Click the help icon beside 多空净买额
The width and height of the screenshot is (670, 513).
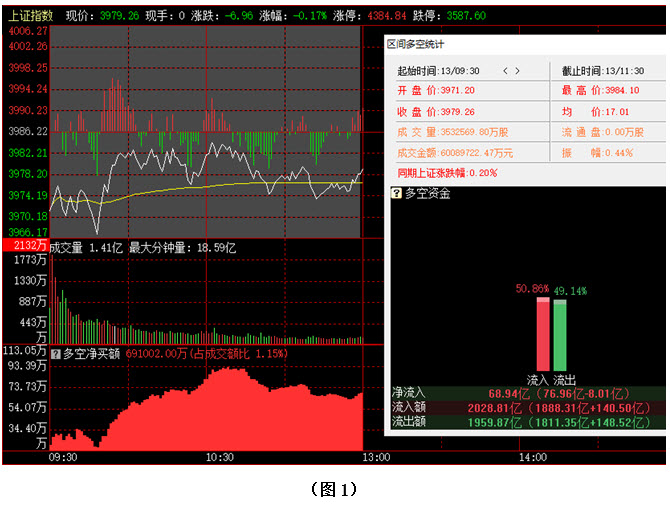tap(55, 353)
